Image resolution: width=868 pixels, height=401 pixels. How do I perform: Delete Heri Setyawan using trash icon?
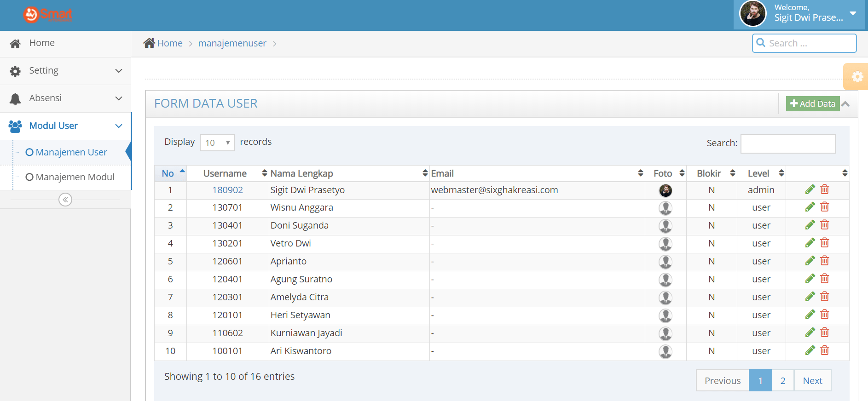(825, 315)
